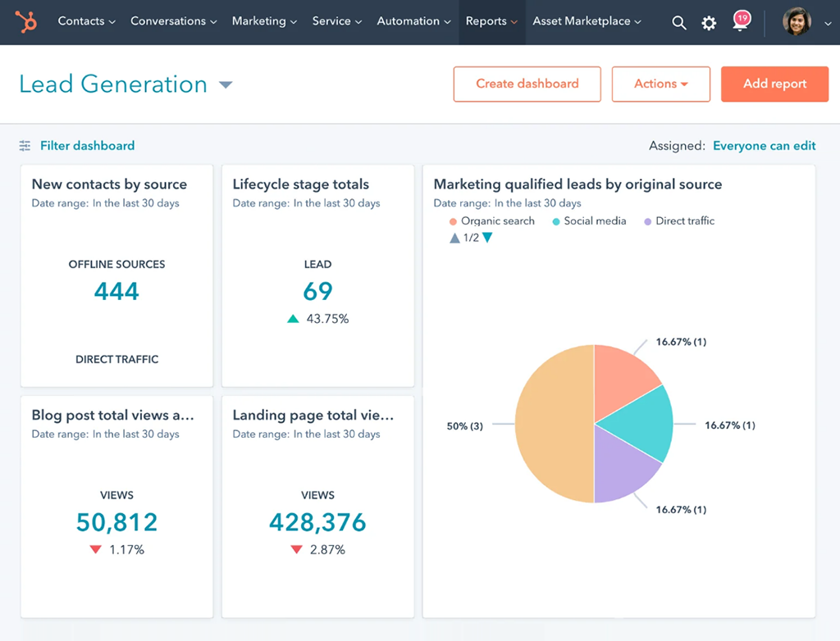The width and height of the screenshot is (840, 641).
Task: Click the filter sliders icon
Action: click(x=25, y=146)
